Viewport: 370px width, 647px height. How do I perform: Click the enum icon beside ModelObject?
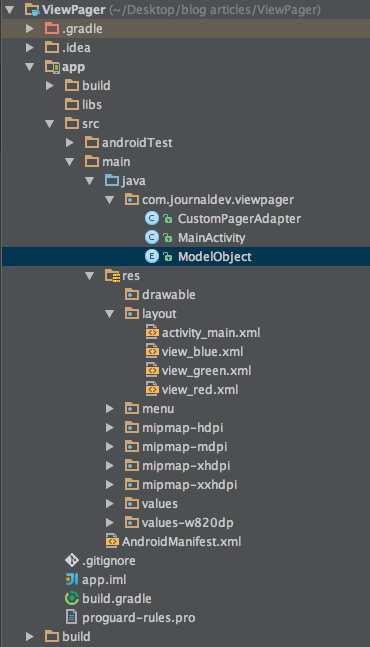(152, 256)
